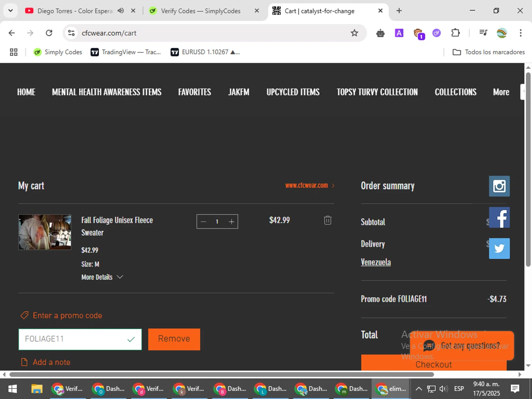
Task: Go forward with the browser forward arrow
Action: pos(30,33)
